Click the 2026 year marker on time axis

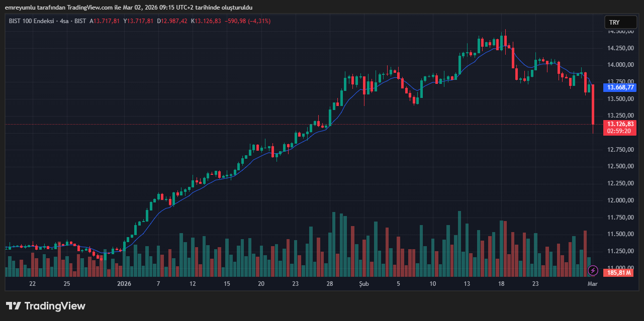click(x=124, y=284)
